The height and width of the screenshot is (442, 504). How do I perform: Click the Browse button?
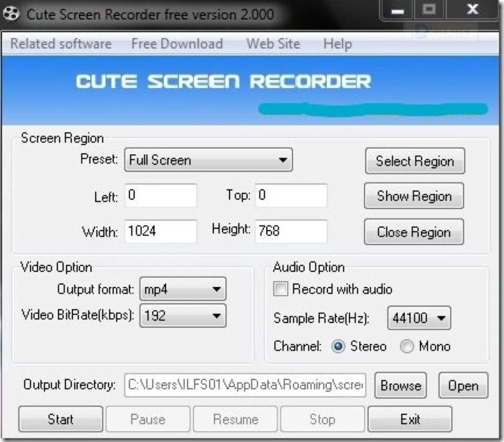[x=401, y=386]
